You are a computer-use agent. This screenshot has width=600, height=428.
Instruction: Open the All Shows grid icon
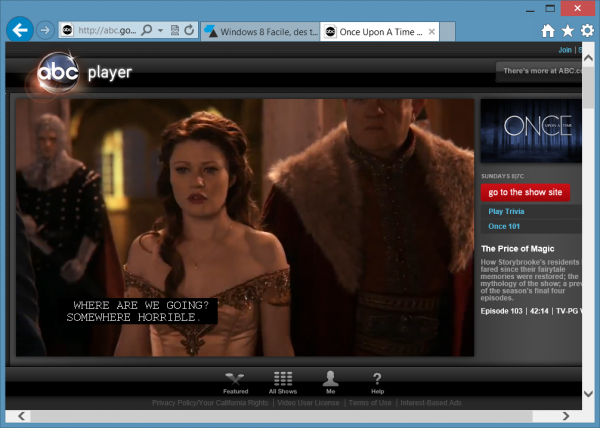click(x=283, y=382)
